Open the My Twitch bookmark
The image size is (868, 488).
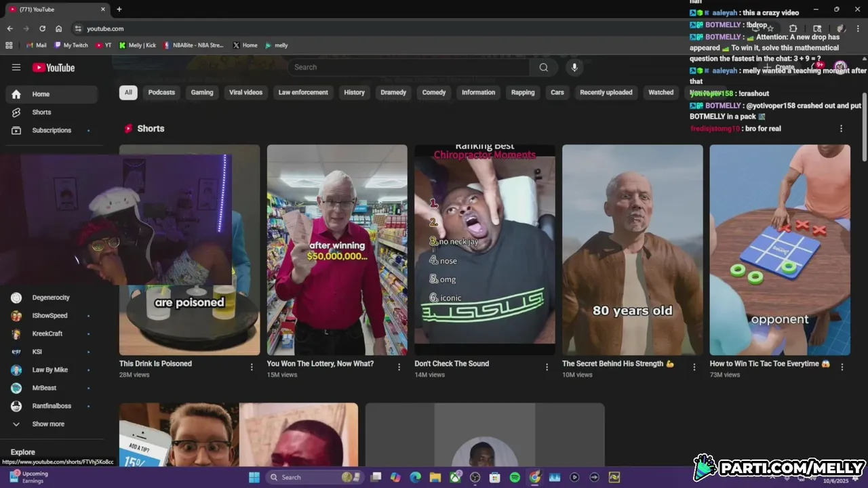(x=71, y=45)
